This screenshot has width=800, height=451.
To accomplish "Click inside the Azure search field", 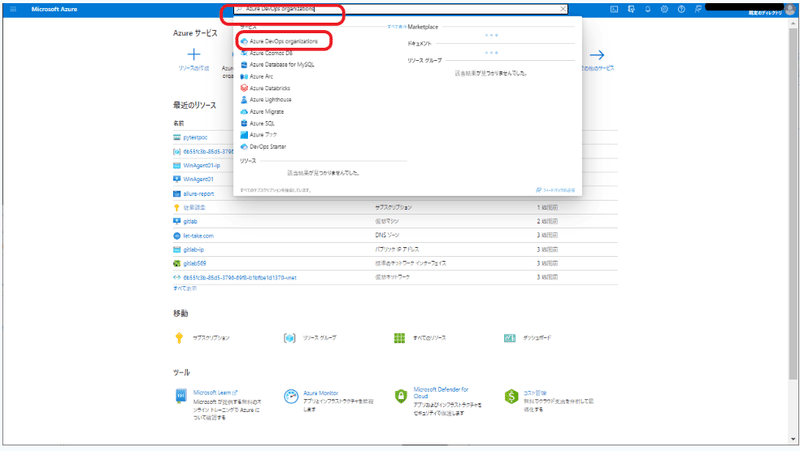I will [401, 9].
